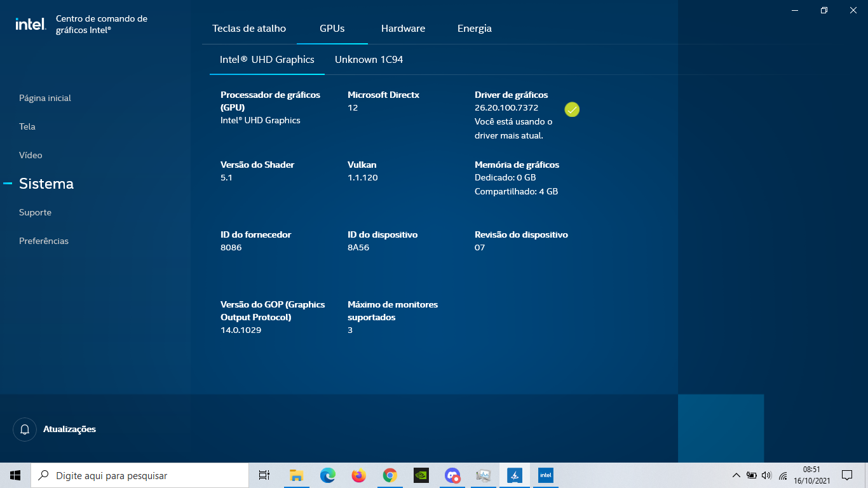Switch to the Unknown 1C94 GPU tab

click(x=369, y=60)
